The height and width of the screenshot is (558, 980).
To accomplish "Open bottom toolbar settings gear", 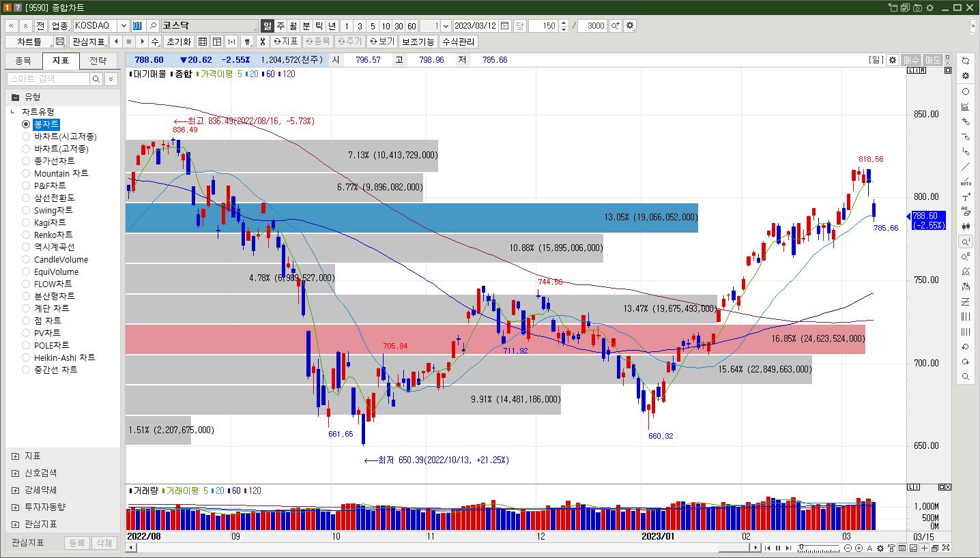I will pyautogui.click(x=880, y=548).
